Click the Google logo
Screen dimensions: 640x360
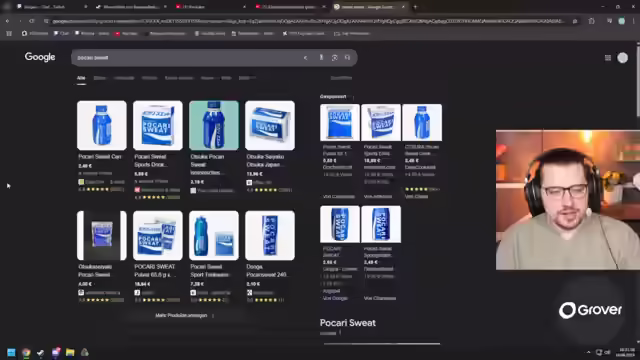40,57
